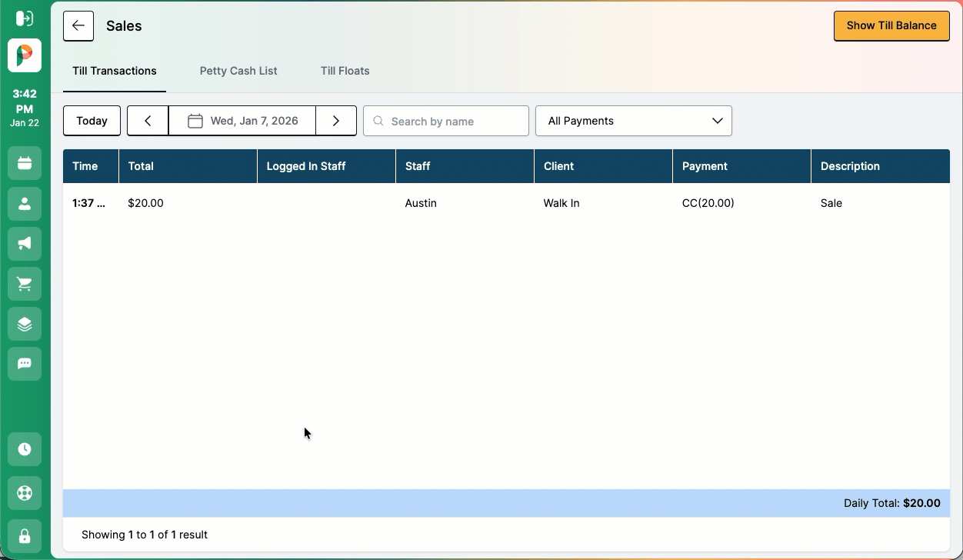Open the Wed, Jan 7, 2026 date picker
The height and width of the screenshot is (560, 963).
coord(242,121)
